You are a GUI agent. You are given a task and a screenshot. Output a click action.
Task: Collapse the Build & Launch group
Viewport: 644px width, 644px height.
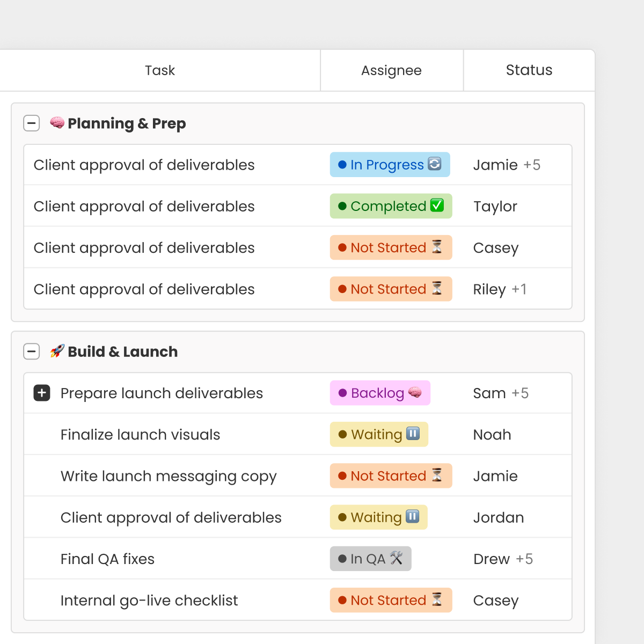coord(32,352)
